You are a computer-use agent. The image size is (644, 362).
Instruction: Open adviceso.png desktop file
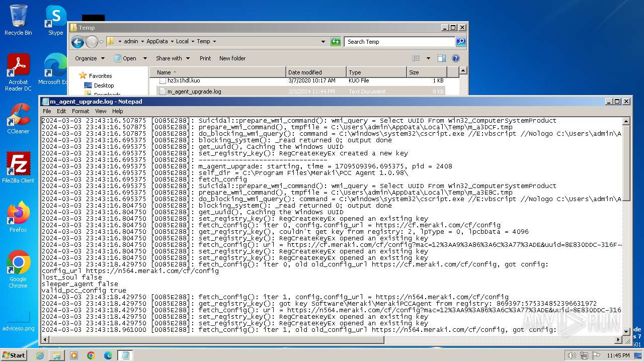[x=18, y=322]
